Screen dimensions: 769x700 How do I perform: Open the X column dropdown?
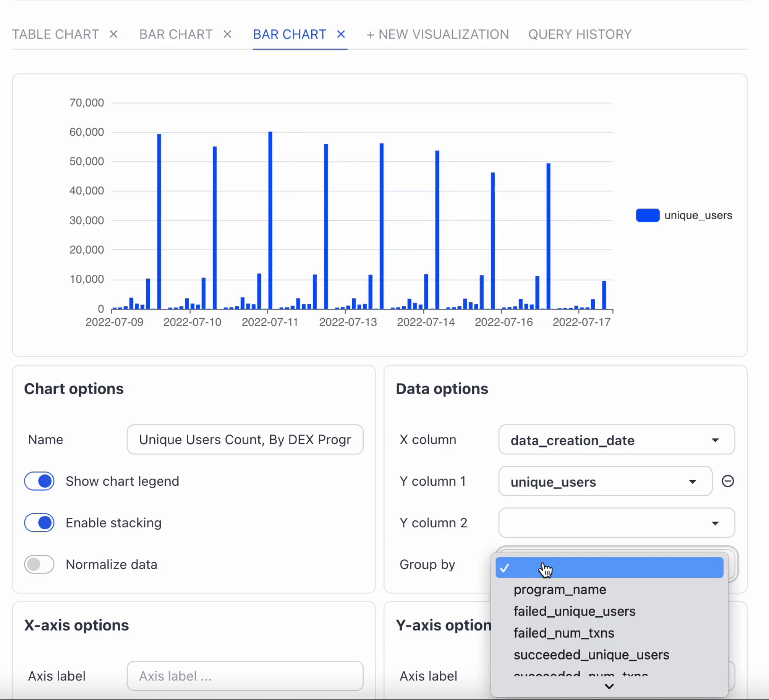point(616,440)
